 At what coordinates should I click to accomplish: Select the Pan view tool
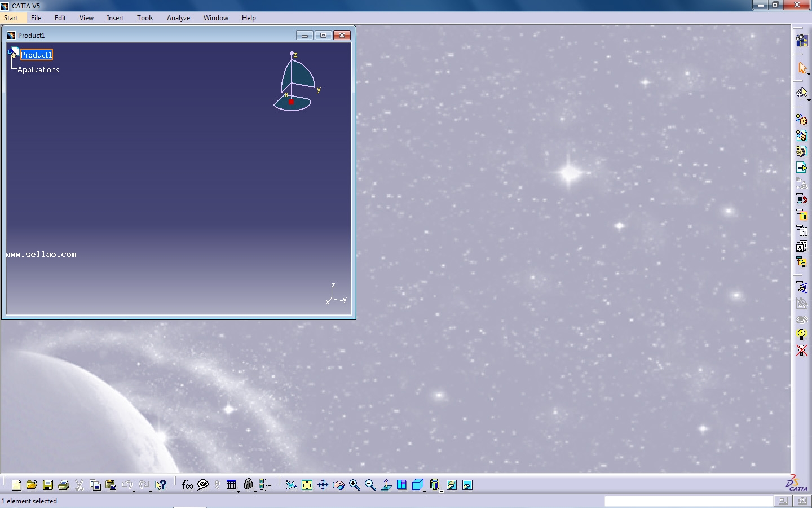click(323, 485)
